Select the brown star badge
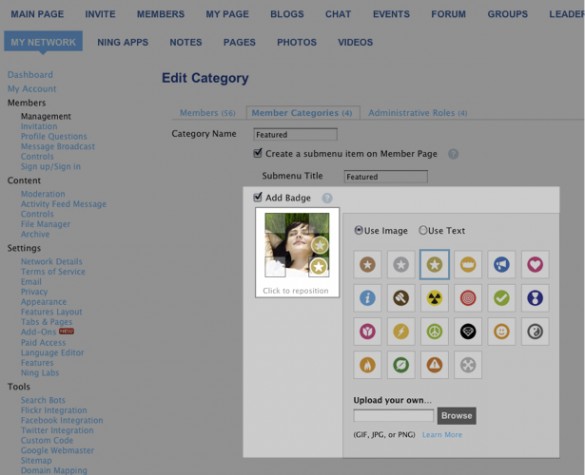 coord(367,265)
